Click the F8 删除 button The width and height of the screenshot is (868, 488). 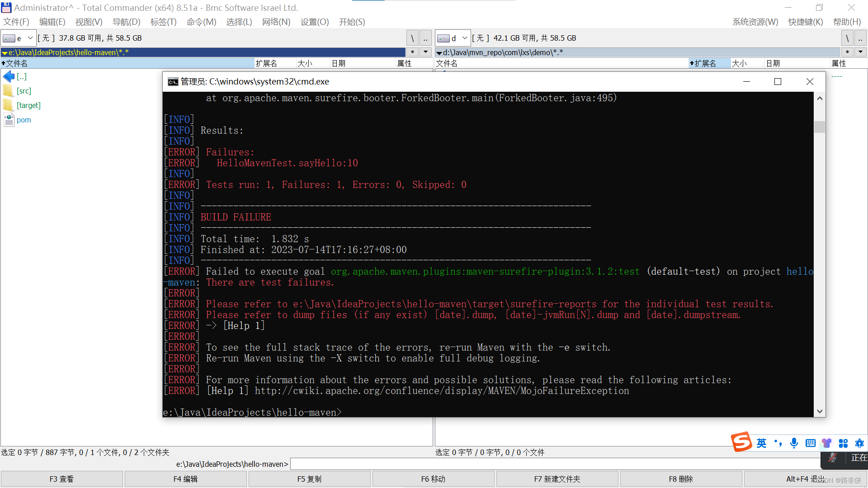tap(681, 479)
